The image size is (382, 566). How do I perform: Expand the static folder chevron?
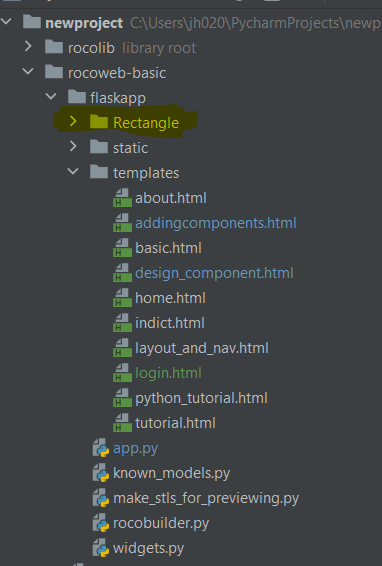click(x=73, y=146)
